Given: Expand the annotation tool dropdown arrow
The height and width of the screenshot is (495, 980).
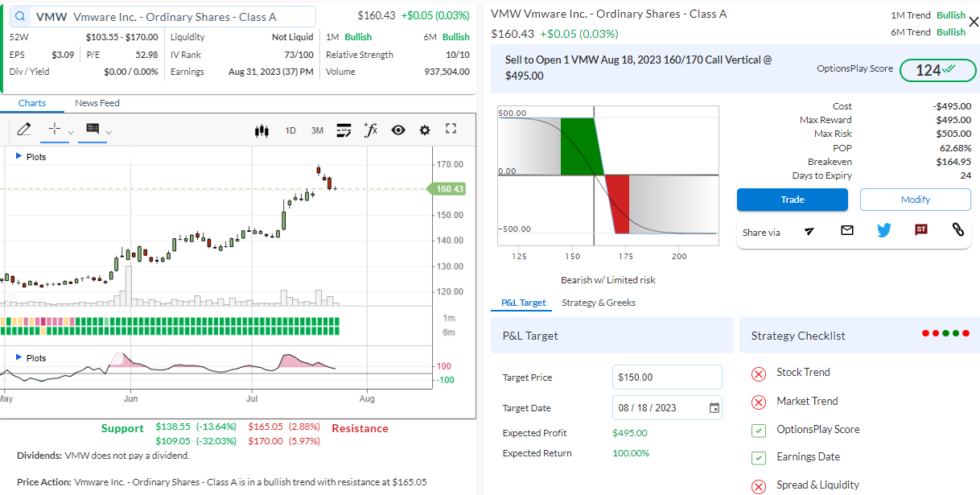Looking at the screenshot, I should click(109, 132).
